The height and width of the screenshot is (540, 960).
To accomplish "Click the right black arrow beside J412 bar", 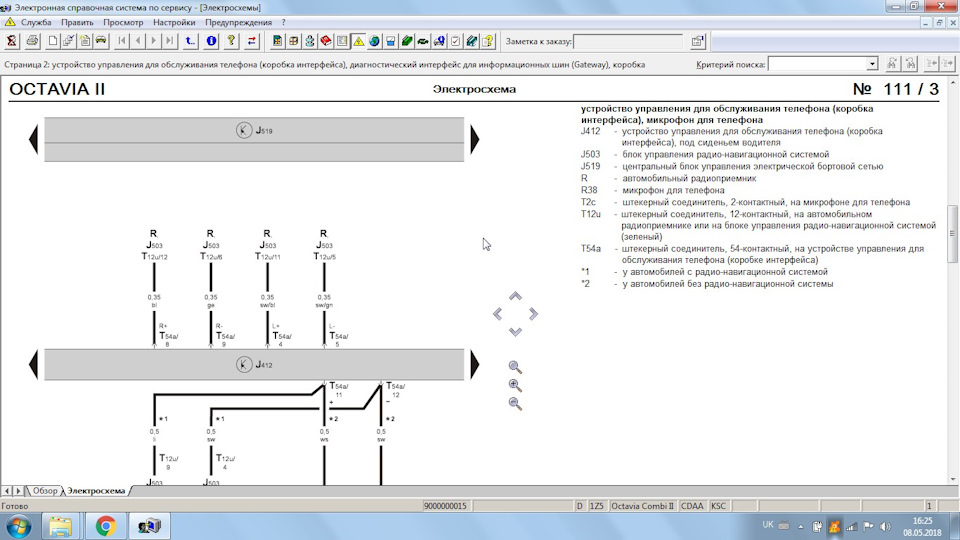I will click(474, 365).
